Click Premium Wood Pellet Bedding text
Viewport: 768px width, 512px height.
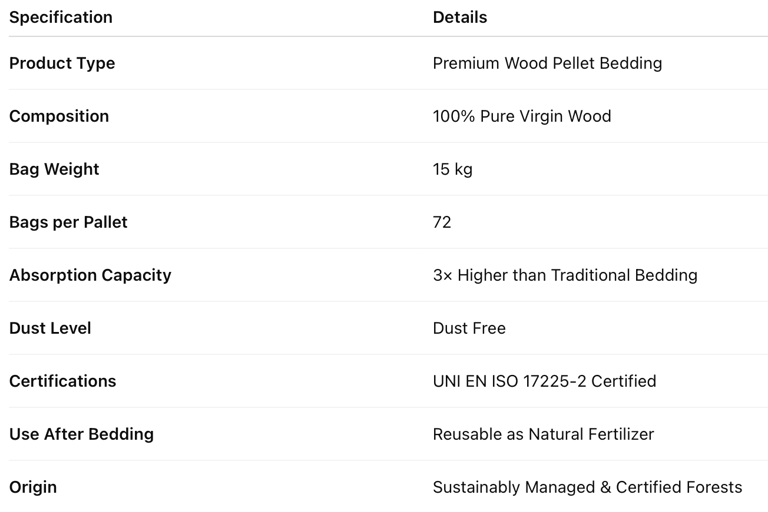point(547,63)
